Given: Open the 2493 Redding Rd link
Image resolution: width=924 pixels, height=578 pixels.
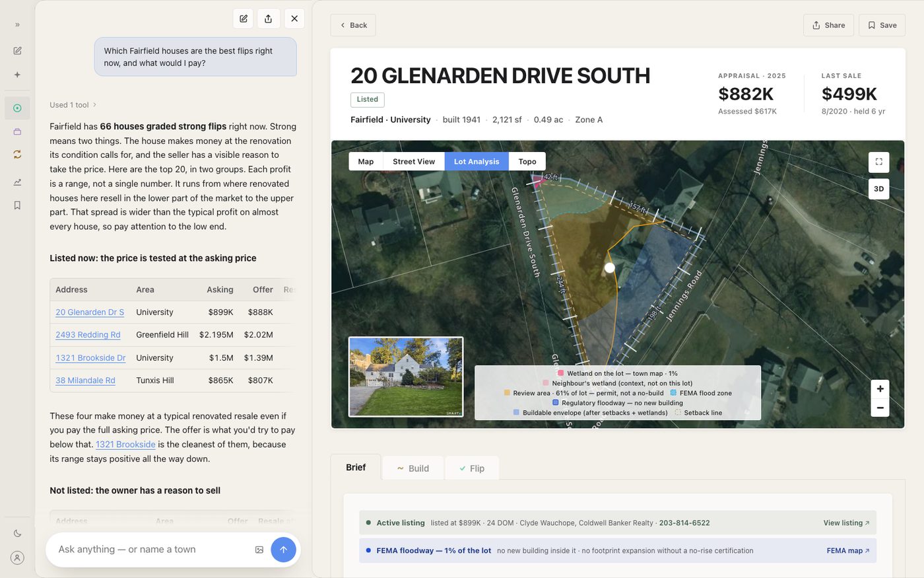Looking at the screenshot, I should coord(88,335).
